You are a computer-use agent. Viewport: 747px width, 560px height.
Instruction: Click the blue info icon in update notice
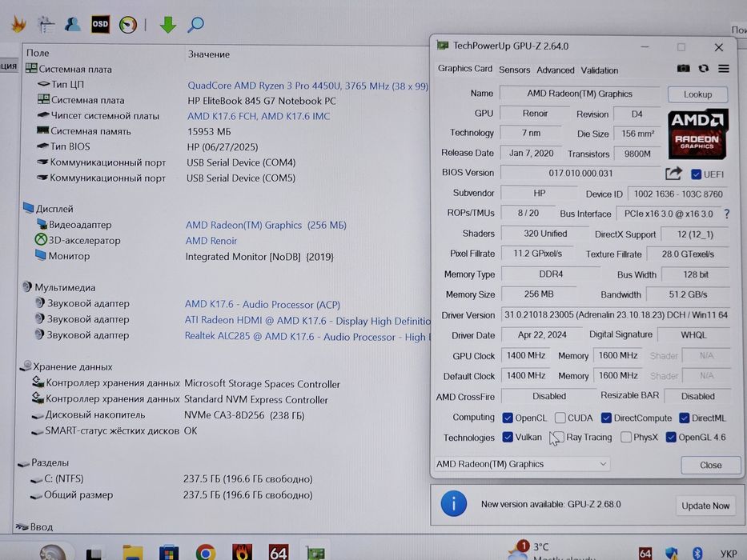pyautogui.click(x=453, y=504)
